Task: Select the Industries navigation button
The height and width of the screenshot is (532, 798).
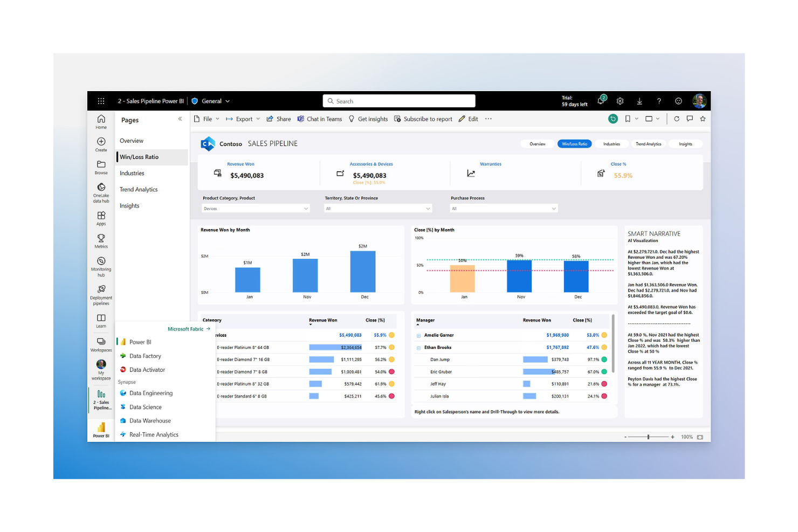Action: 611,143
